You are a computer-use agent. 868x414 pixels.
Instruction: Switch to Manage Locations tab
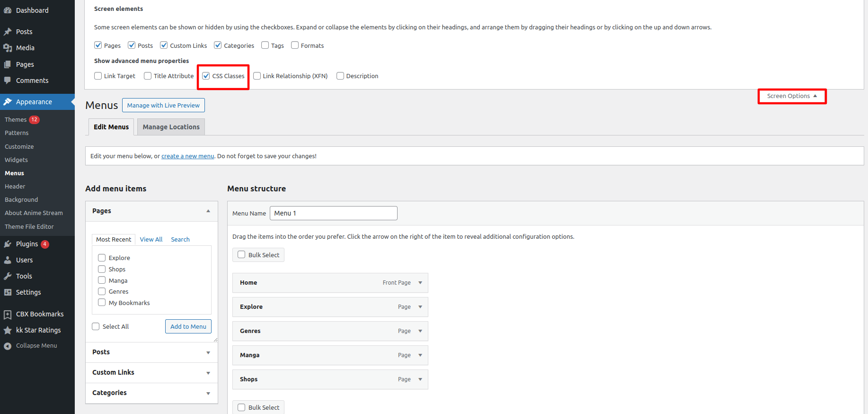(171, 127)
